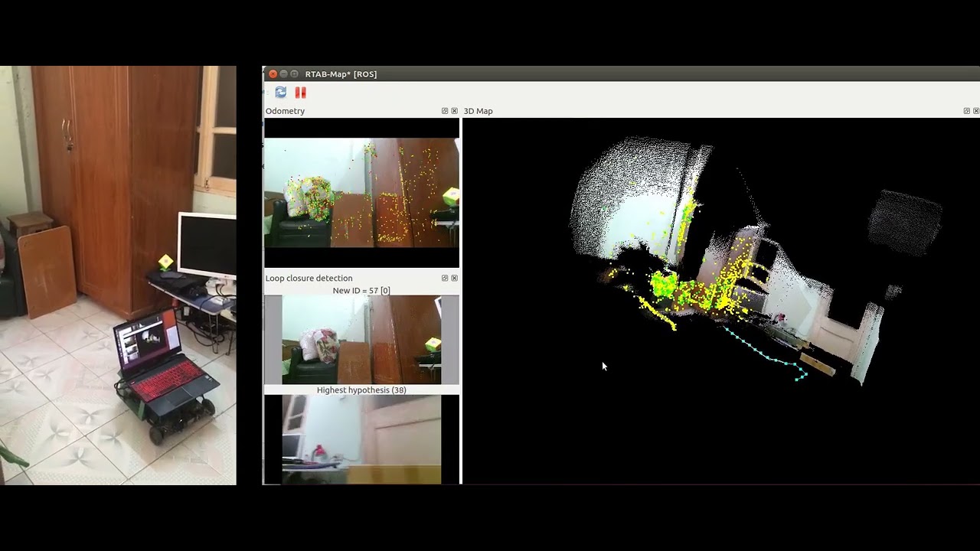Screen dimensions: 980x551
Task: Click the 'Loop closure detection' panel title
Action: coord(309,278)
